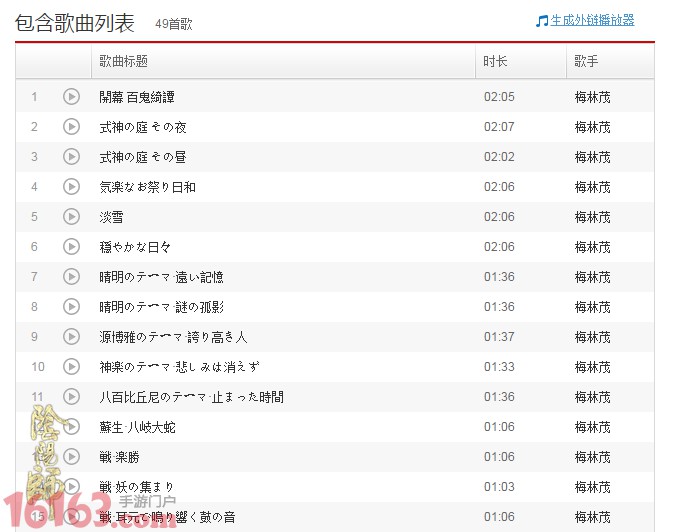Click play icon for 式神の庭 その昼
The width and height of the screenshot is (674, 532).
71,156
